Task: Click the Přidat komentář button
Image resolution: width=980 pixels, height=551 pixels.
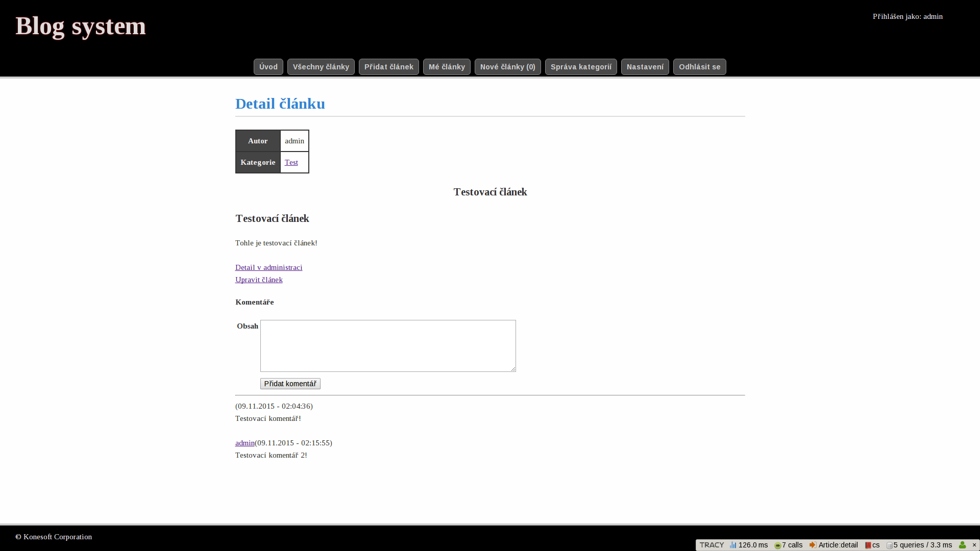Action: pos(290,384)
